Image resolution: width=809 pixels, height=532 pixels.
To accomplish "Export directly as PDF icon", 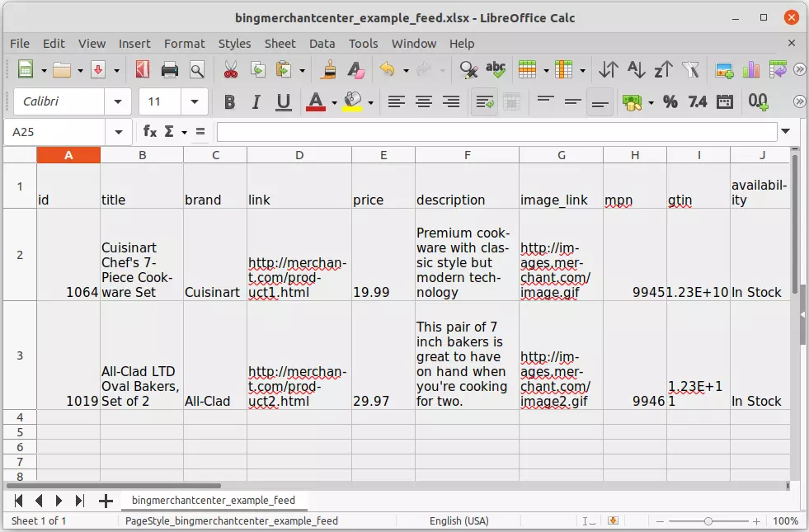I will pyautogui.click(x=143, y=69).
